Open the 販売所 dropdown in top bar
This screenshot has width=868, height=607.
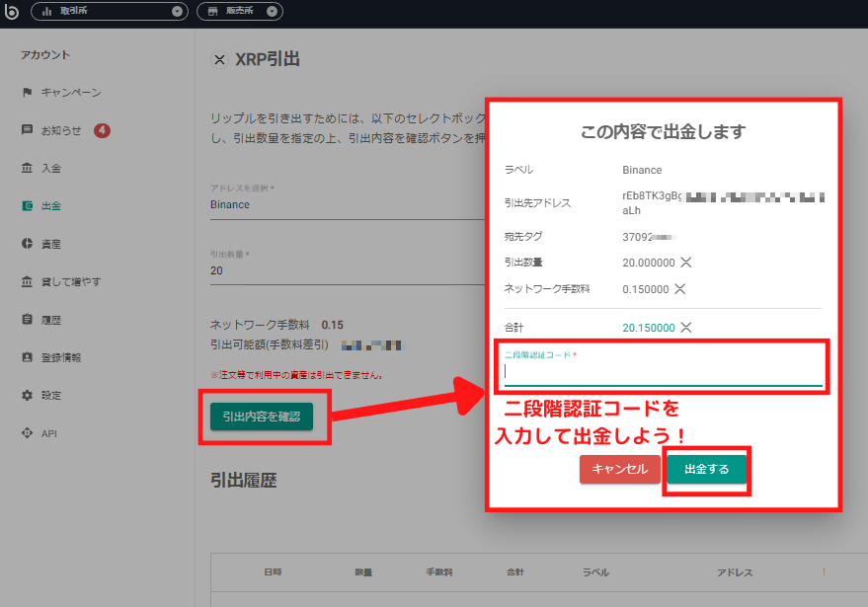click(239, 12)
